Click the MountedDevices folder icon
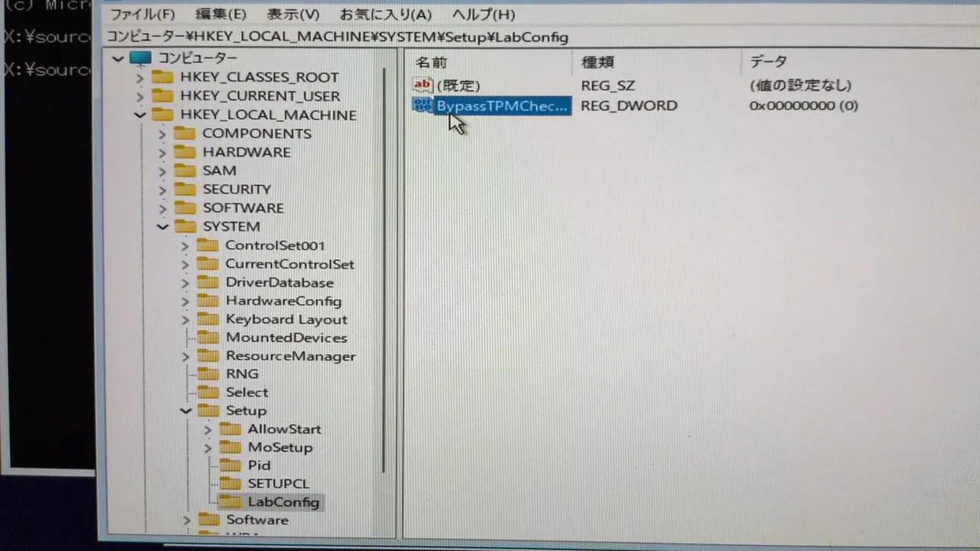The width and height of the screenshot is (980, 551). pyautogui.click(x=207, y=337)
